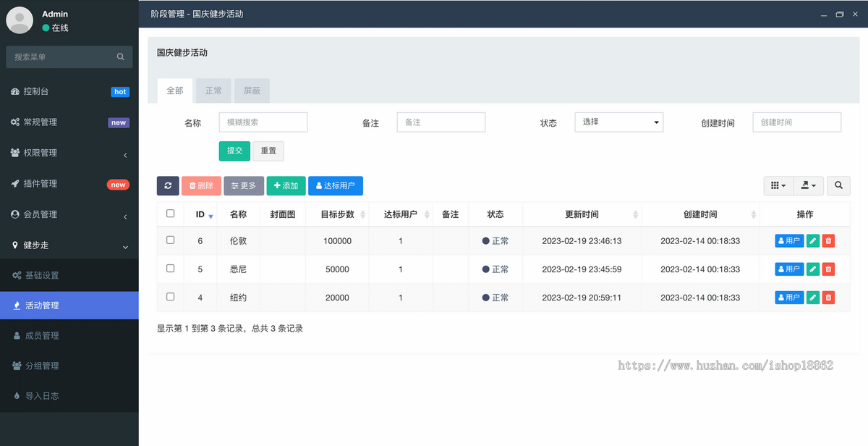Check the row checkbox for 悉尼
This screenshot has width=868, height=446.
[170, 269]
